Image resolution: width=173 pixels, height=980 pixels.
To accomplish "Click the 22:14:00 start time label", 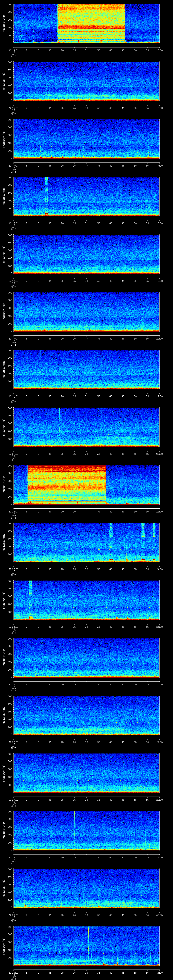I will (13, 50).
